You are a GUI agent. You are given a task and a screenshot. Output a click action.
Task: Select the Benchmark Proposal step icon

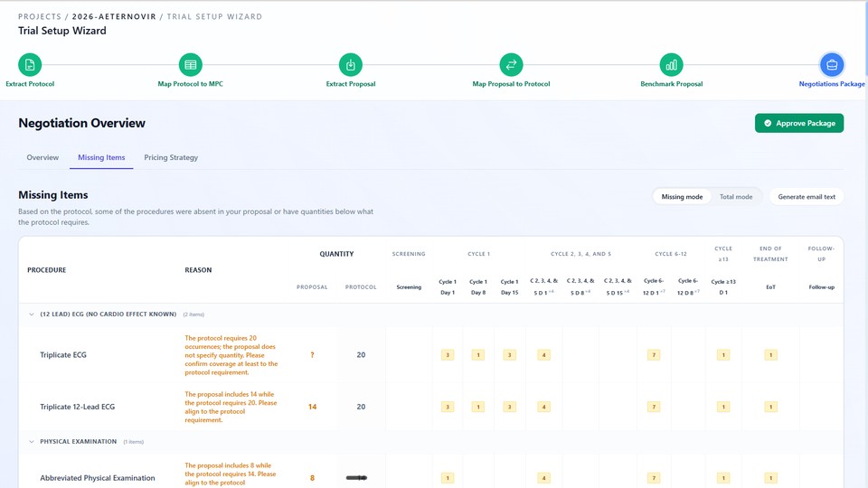coord(671,65)
